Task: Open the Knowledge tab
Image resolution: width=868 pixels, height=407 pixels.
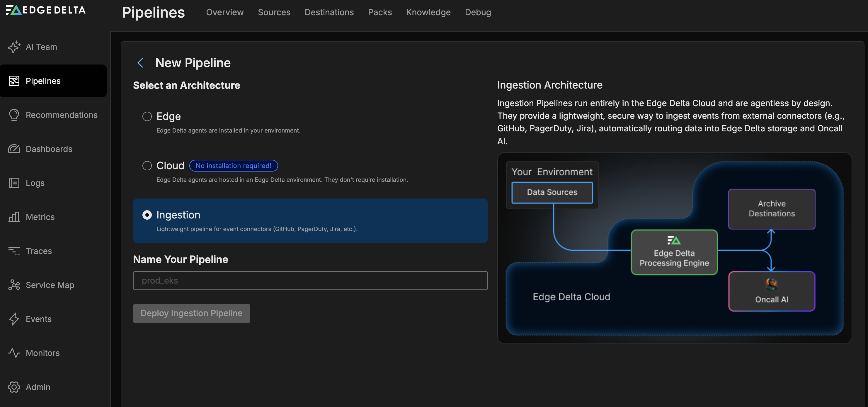Action: coord(428,12)
